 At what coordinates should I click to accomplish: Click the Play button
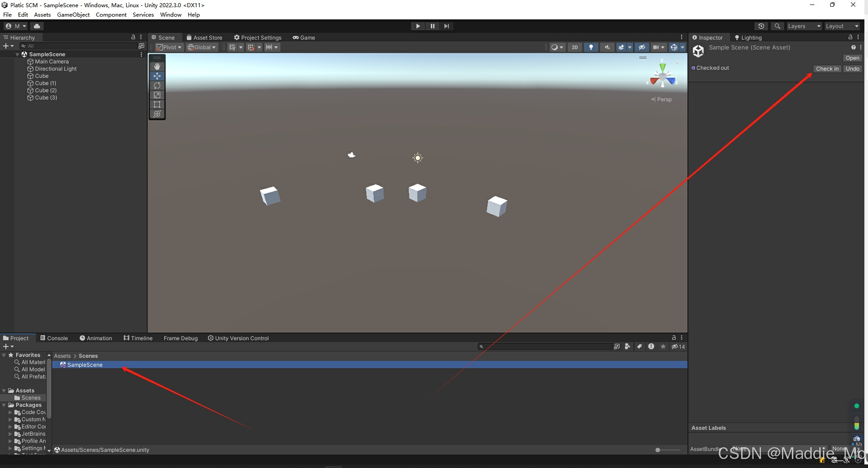418,26
